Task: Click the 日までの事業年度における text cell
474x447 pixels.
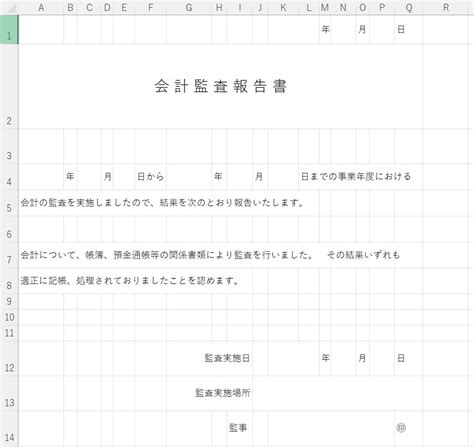Action: [356, 177]
